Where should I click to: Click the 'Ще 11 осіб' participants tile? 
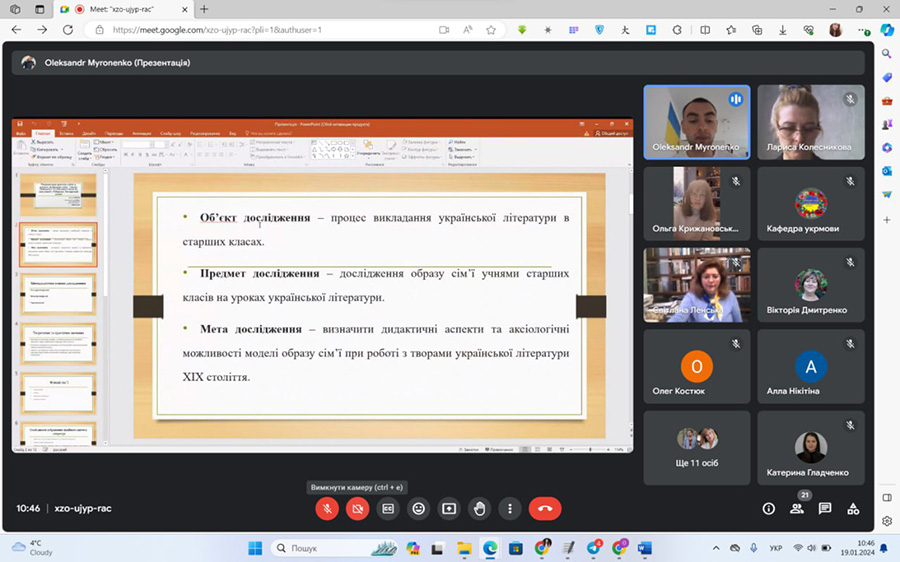pyautogui.click(x=697, y=447)
